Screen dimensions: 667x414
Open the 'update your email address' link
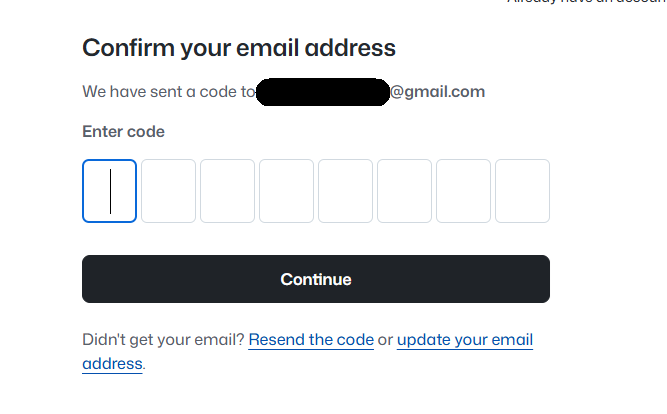click(464, 340)
